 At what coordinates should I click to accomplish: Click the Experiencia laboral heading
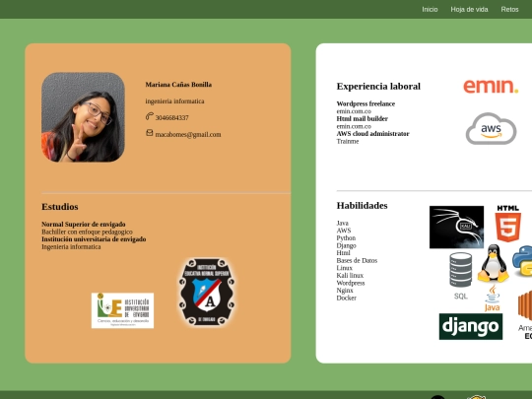(x=378, y=86)
